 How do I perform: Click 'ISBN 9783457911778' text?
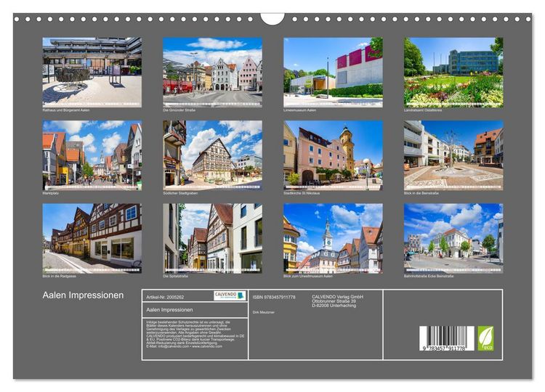tap(274, 297)
